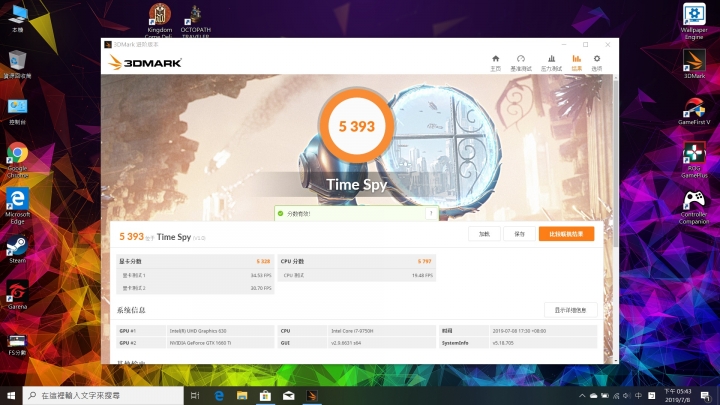Toggle the 中 input language indicator

pyautogui.click(x=638, y=395)
